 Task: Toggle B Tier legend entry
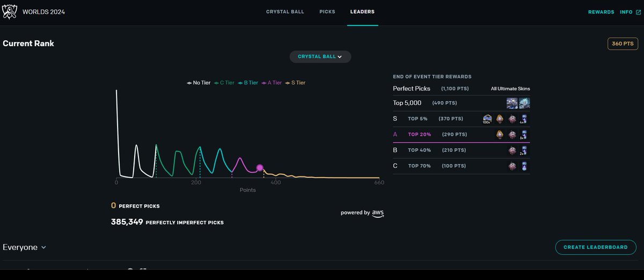248,83
